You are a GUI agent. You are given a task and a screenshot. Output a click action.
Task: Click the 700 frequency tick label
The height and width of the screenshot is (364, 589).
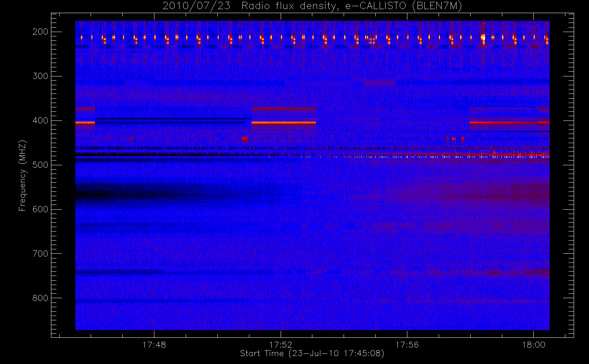point(40,254)
